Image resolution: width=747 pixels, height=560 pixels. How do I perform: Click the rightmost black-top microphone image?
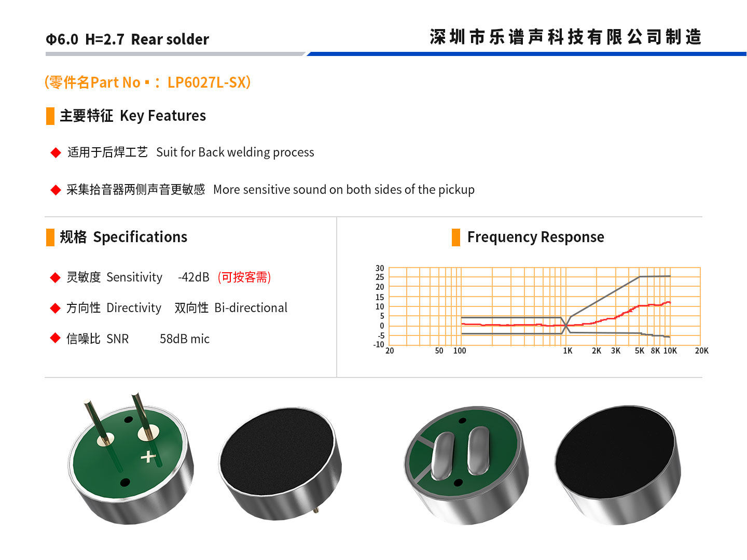[617, 465]
